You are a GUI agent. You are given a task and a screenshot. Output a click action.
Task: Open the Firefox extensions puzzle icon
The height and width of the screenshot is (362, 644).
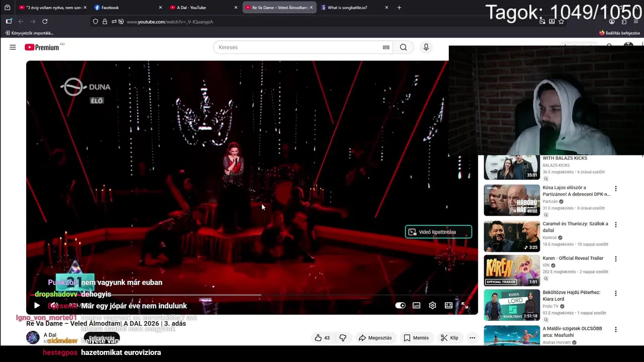point(624,22)
